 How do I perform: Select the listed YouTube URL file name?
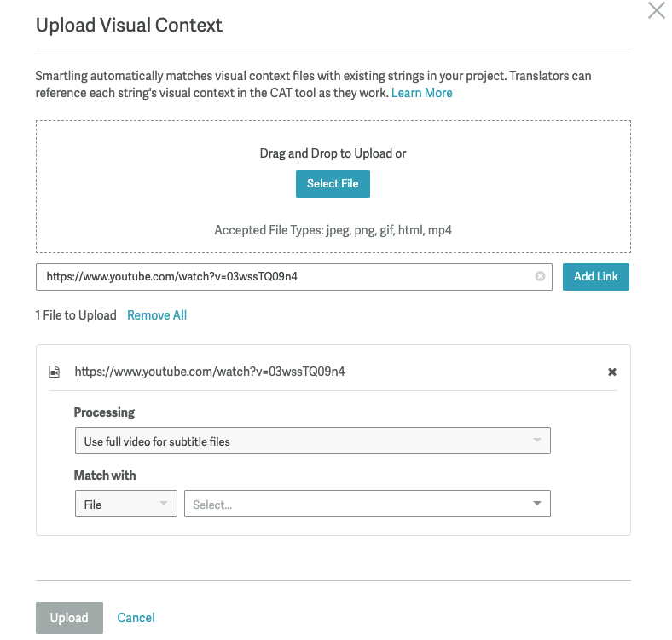point(210,372)
